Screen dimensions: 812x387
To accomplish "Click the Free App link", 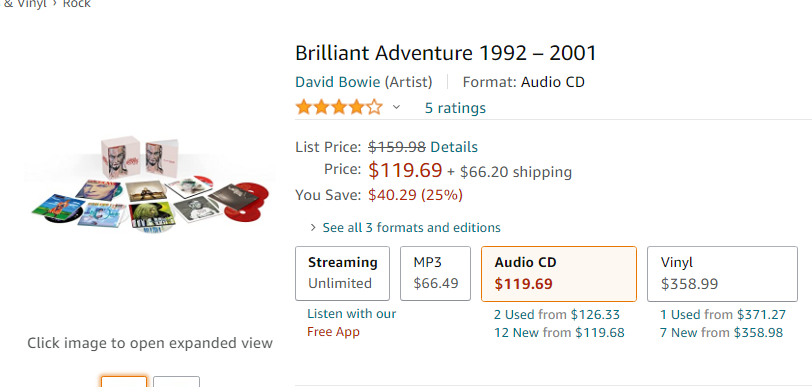I will pyautogui.click(x=334, y=332).
